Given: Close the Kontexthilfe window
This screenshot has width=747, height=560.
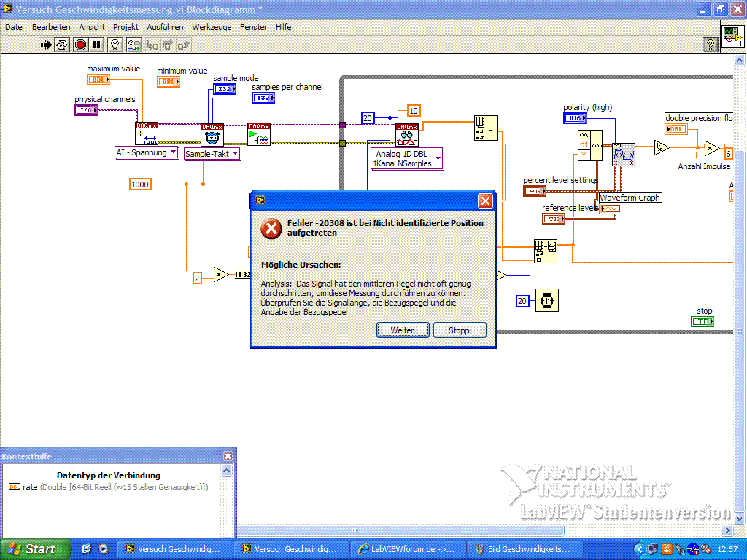Looking at the screenshot, I should 228,456.
